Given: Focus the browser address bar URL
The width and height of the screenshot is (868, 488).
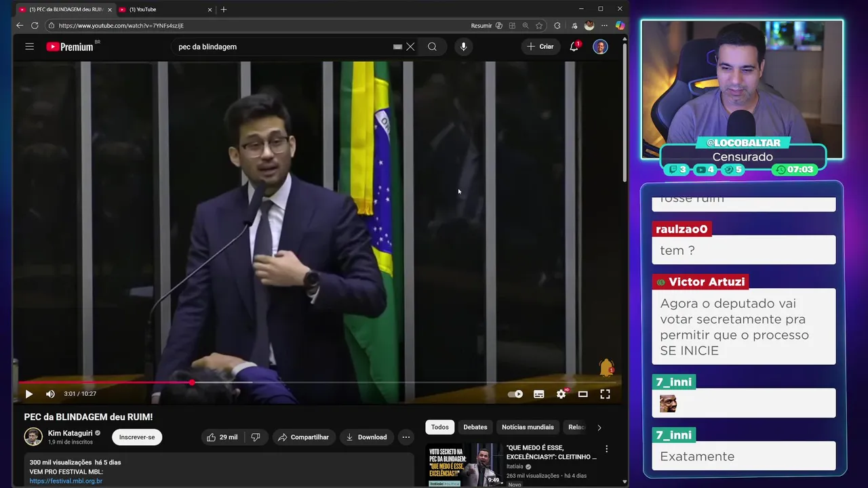Looking at the screenshot, I should click(121, 26).
